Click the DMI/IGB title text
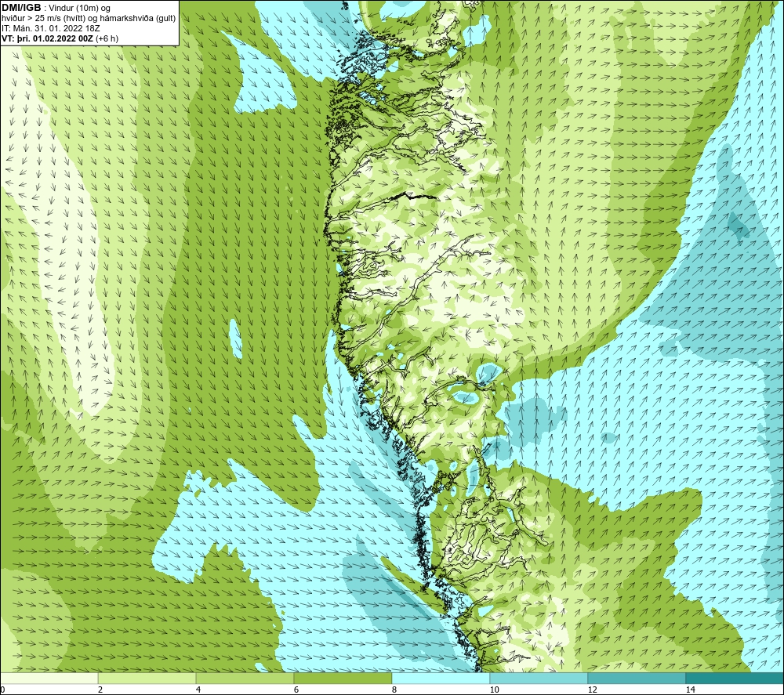The image size is (784, 695). (x=21, y=8)
